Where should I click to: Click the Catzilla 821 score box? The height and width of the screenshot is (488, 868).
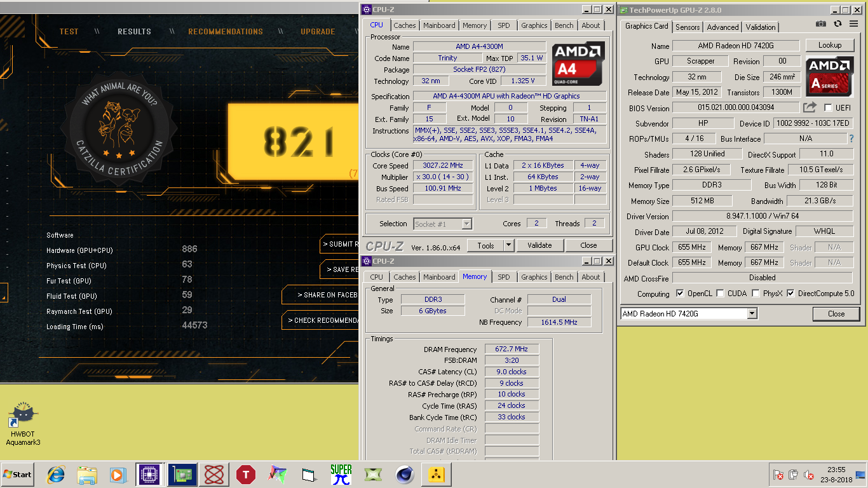294,142
